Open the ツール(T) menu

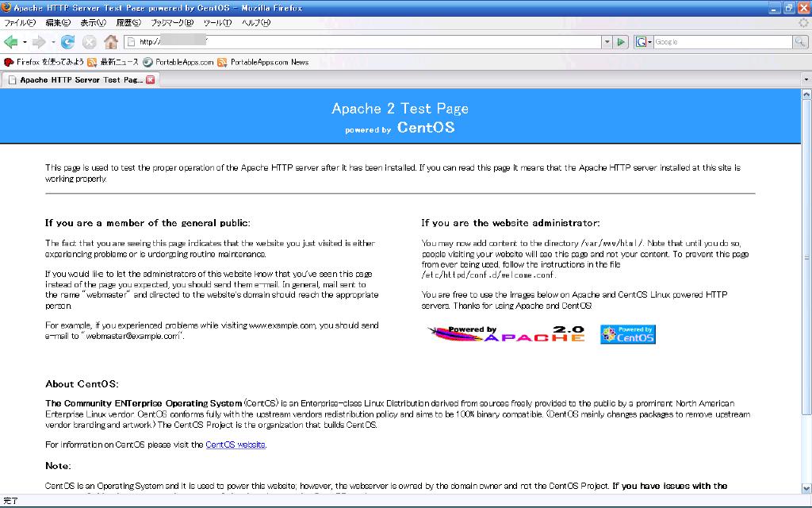tap(217, 23)
